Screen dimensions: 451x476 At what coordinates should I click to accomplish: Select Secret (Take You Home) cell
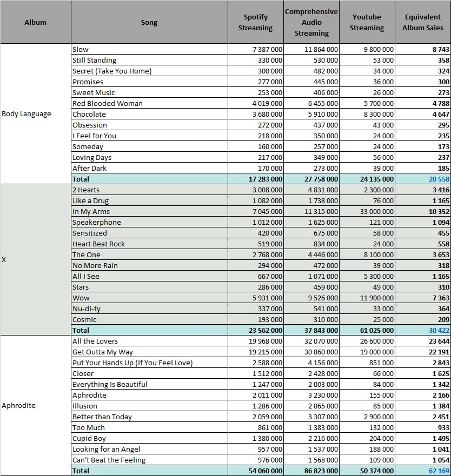pos(149,71)
